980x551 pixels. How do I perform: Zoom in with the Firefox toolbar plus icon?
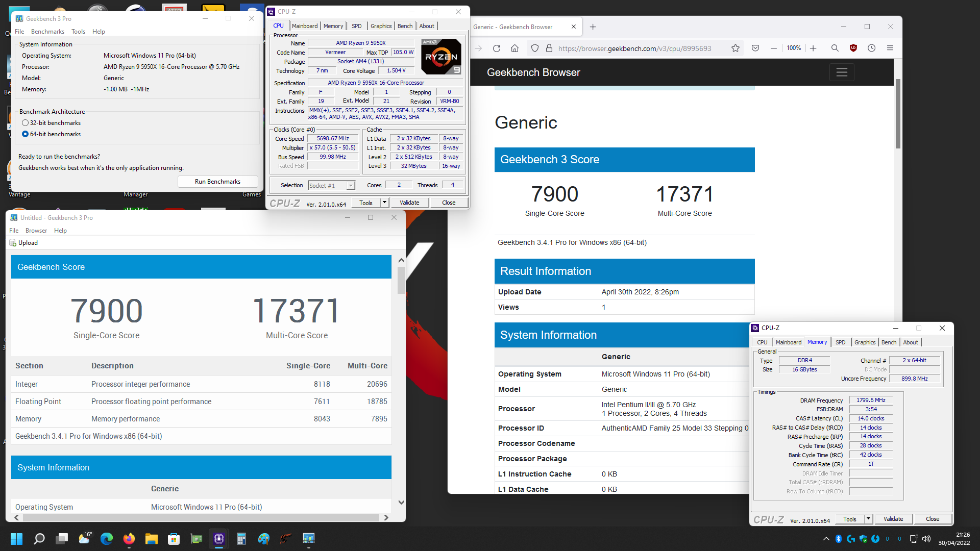click(813, 48)
